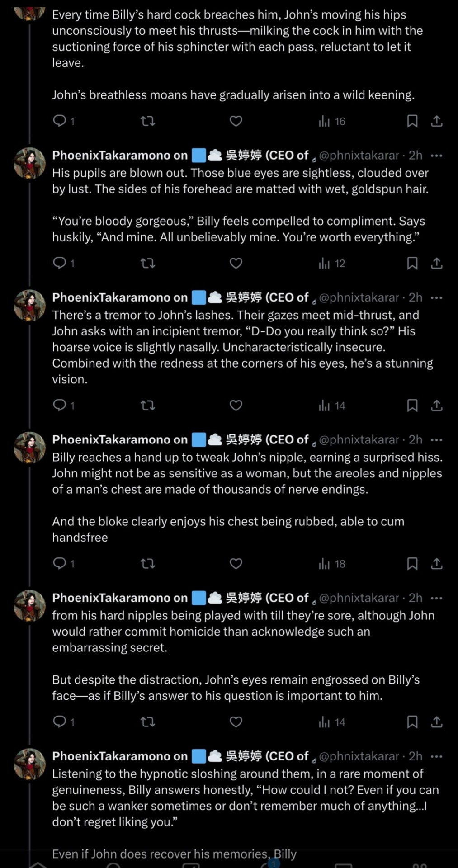Open the avatar beside "There's a tremor" tweet

tap(30, 306)
